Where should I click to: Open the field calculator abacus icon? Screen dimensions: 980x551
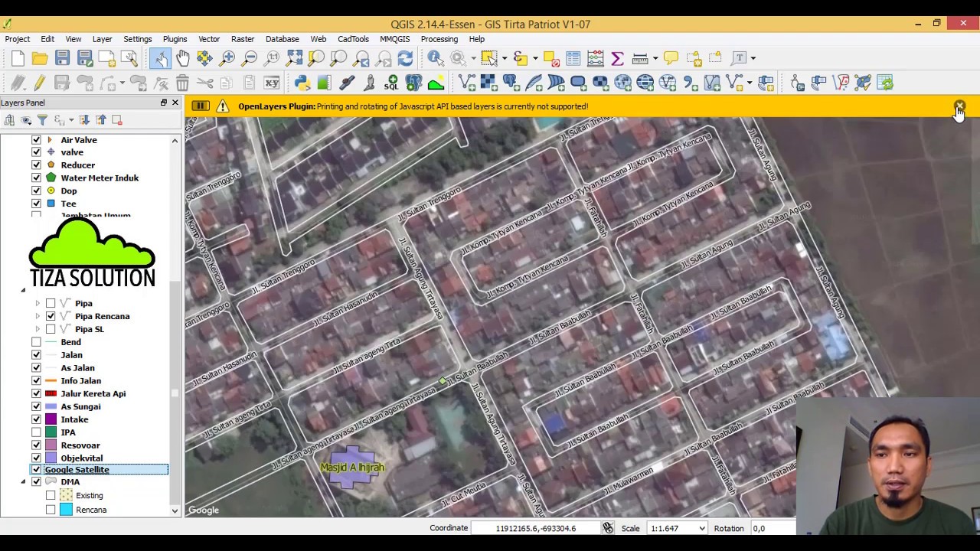pyautogui.click(x=595, y=58)
